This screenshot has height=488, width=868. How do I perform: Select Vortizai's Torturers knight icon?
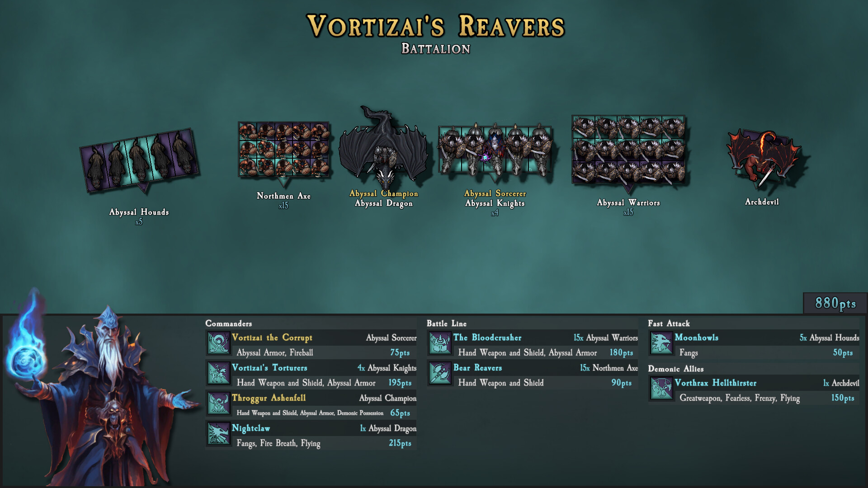(219, 373)
